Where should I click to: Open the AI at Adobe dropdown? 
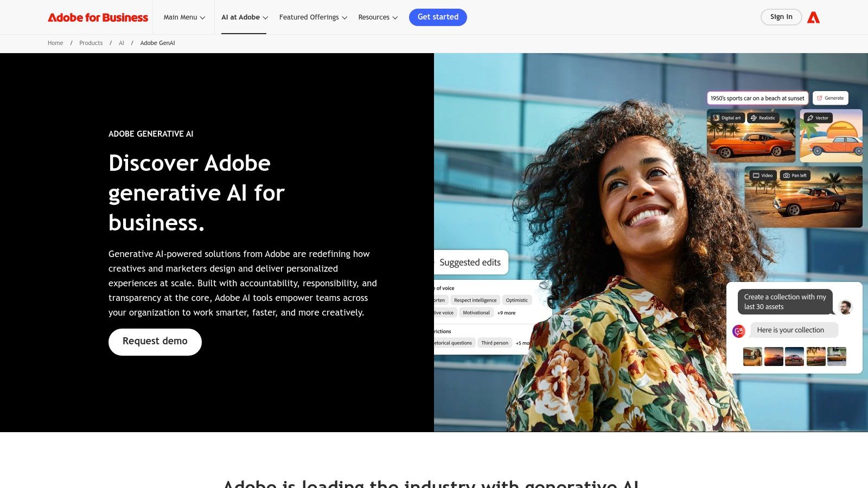(245, 17)
